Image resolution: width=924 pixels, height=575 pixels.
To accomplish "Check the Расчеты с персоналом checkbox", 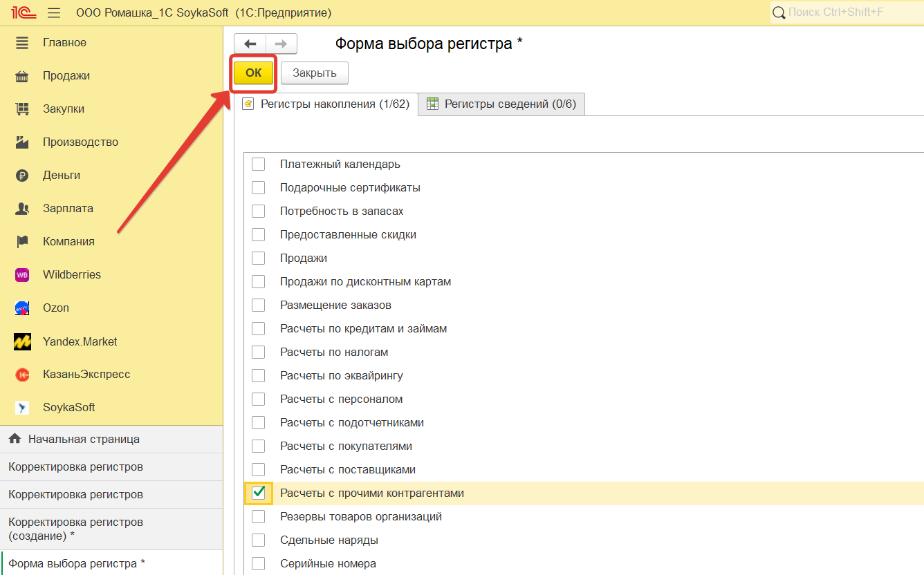I will [258, 399].
